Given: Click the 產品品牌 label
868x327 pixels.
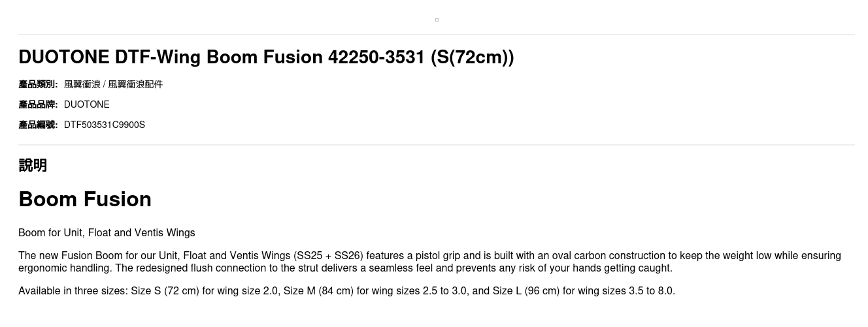Looking at the screenshot, I should [38, 104].
